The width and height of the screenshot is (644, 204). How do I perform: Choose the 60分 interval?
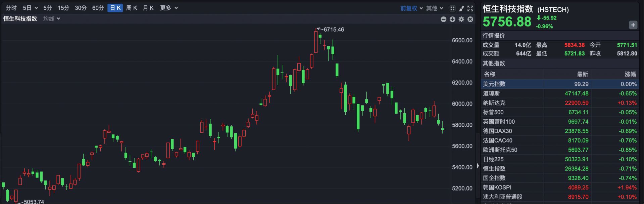coord(98,8)
